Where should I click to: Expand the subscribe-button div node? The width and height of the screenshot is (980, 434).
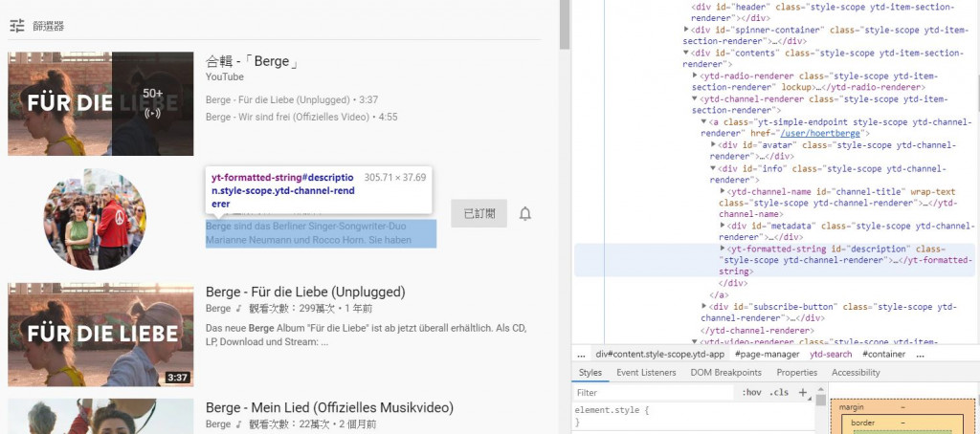704,306
